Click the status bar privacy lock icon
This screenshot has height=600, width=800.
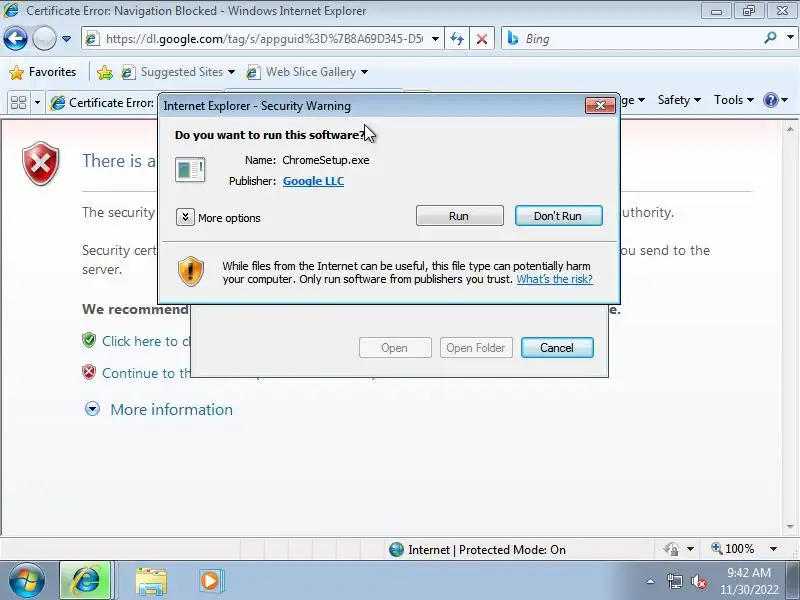672,549
